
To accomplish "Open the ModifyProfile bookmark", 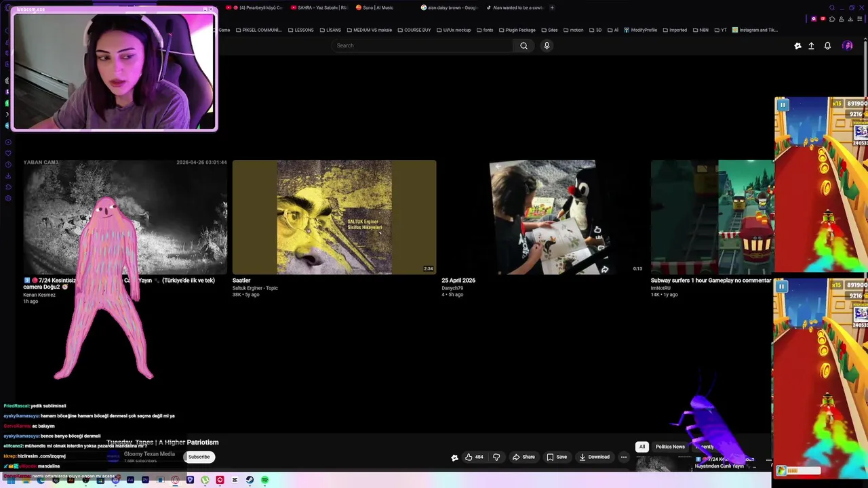I will tap(640, 30).
